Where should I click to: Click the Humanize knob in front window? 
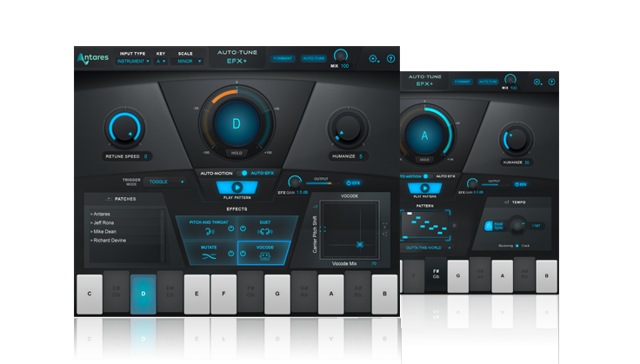(x=348, y=129)
